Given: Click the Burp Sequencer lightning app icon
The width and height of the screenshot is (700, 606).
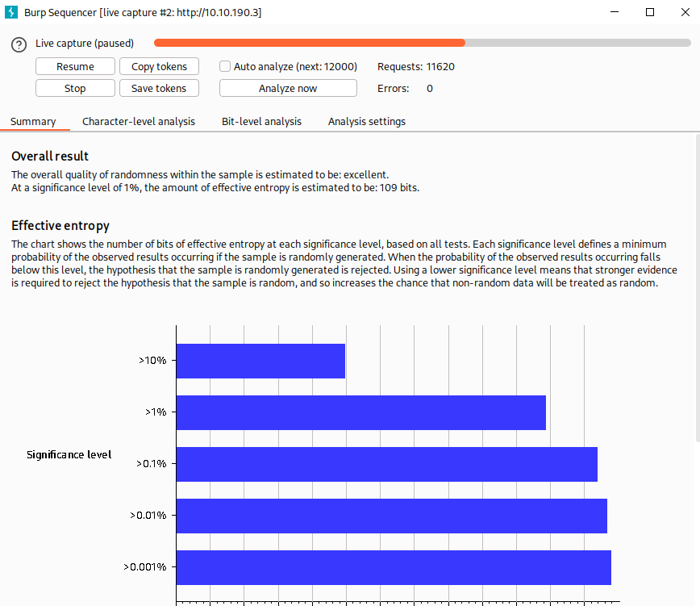Looking at the screenshot, I should pyautogui.click(x=11, y=12).
